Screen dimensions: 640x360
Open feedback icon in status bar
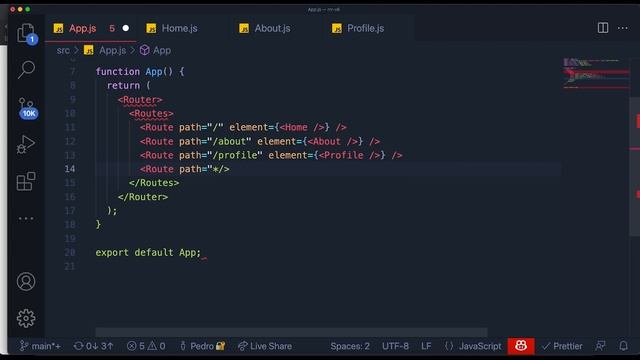tap(600, 346)
